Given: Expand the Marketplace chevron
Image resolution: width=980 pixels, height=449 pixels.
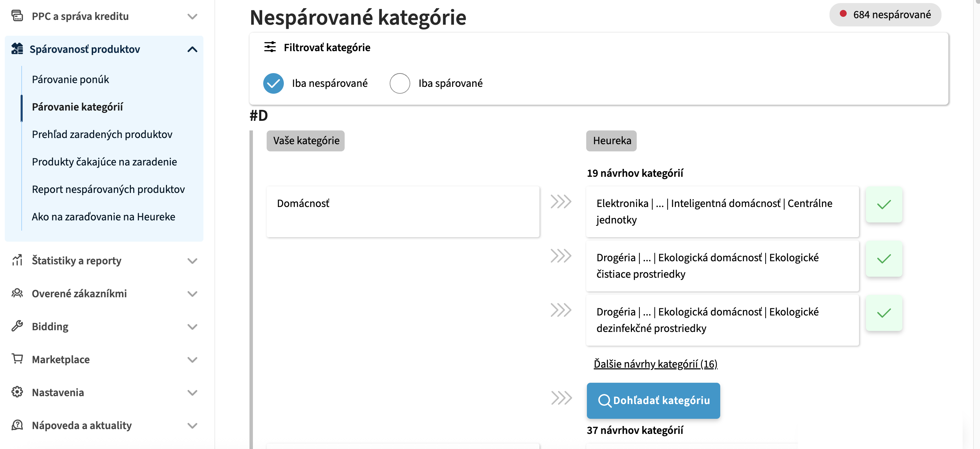Looking at the screenshot, I should click(192, 359).
